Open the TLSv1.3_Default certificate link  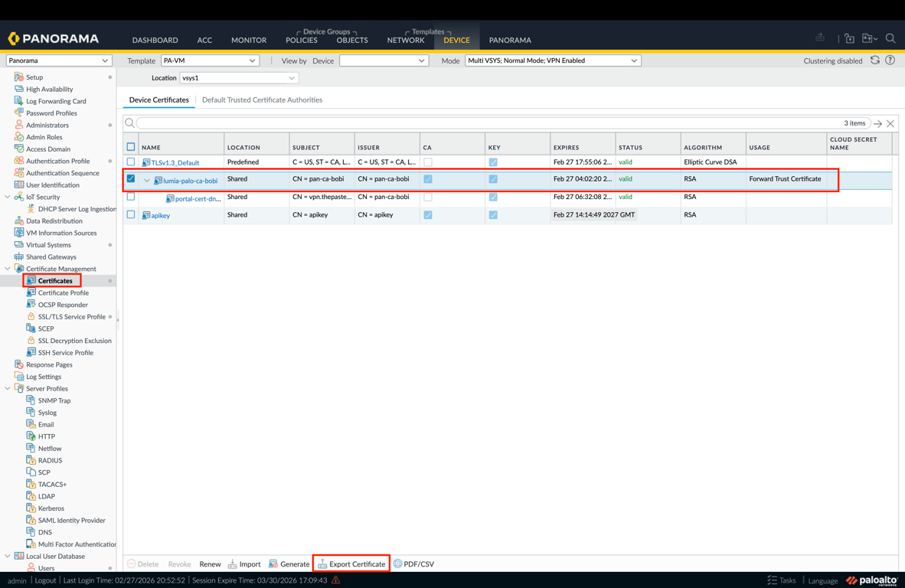pyautogui.click(x=175, y=163)
